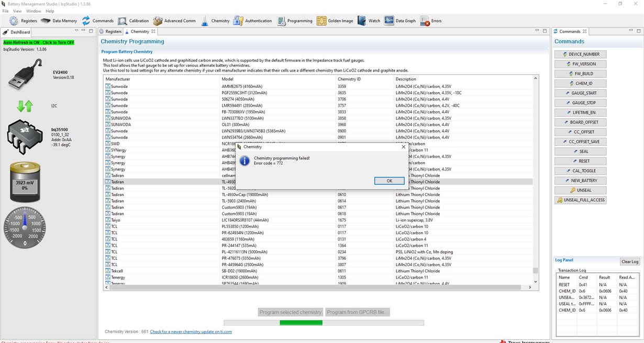Click OK in the Chemistry error dialog

click(x=390, y=180)
